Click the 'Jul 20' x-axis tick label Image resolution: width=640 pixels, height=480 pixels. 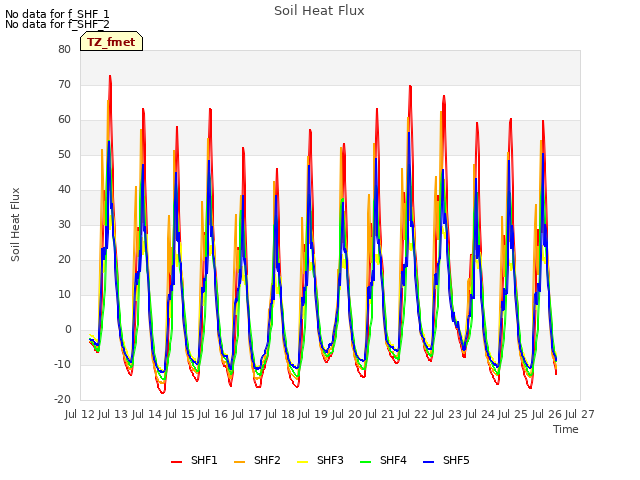pos(347,414)
